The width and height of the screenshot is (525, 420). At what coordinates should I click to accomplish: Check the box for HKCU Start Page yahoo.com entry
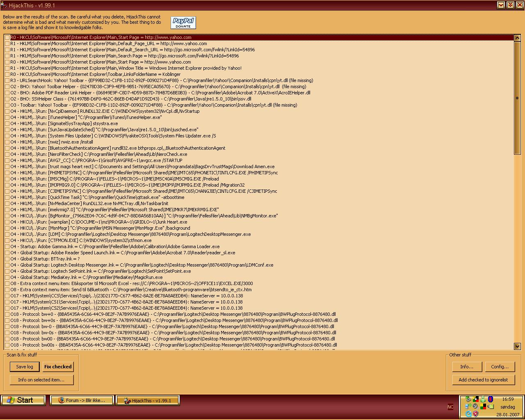(7, 37)
